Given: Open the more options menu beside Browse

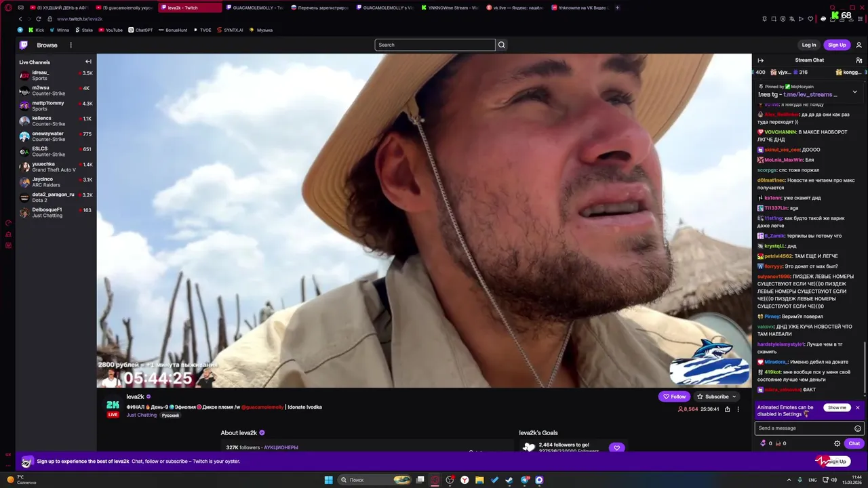Looking at the screenshot, I should tap(71, 45).
